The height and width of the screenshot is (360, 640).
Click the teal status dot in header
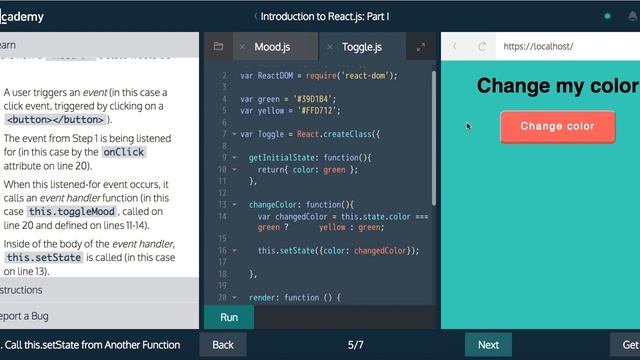pyautogui.click(x=607, y=16)
